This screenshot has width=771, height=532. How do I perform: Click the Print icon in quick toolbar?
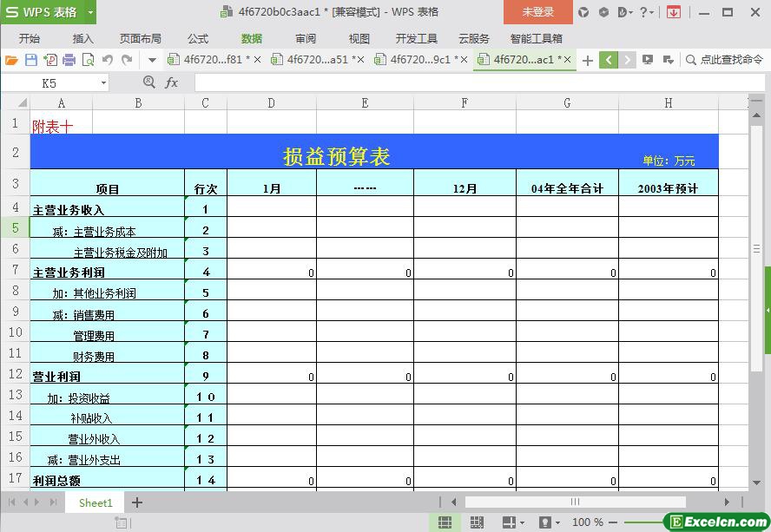click(x=69, y=60)
